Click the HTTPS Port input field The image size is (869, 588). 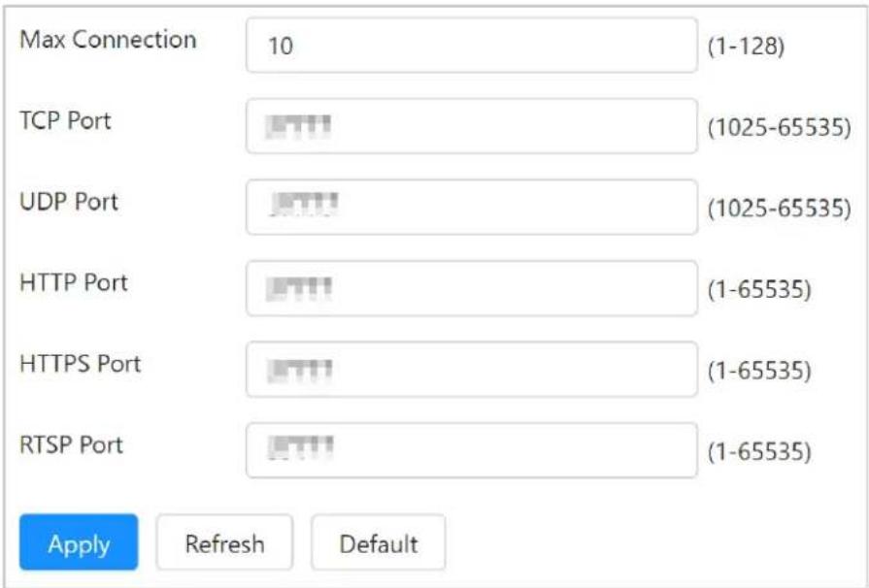pos(472,369)
